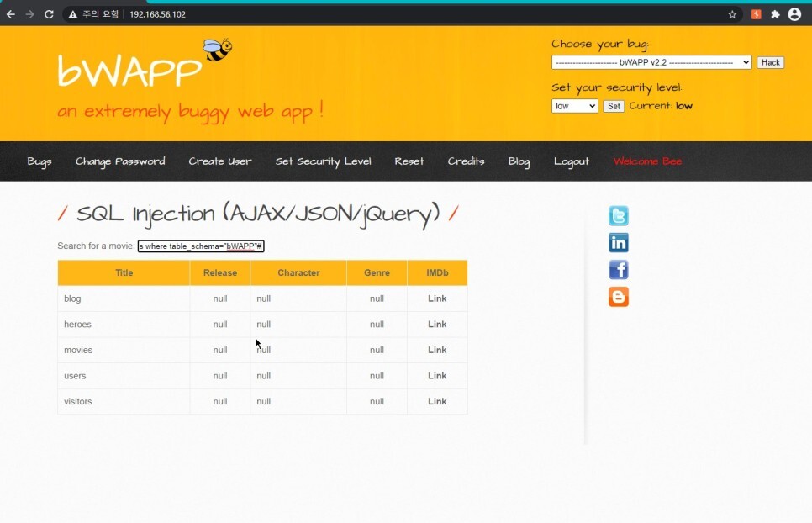This screenshot has height=523, width=812.
Task: Select the movies title cell
Action: click(124, 350)
